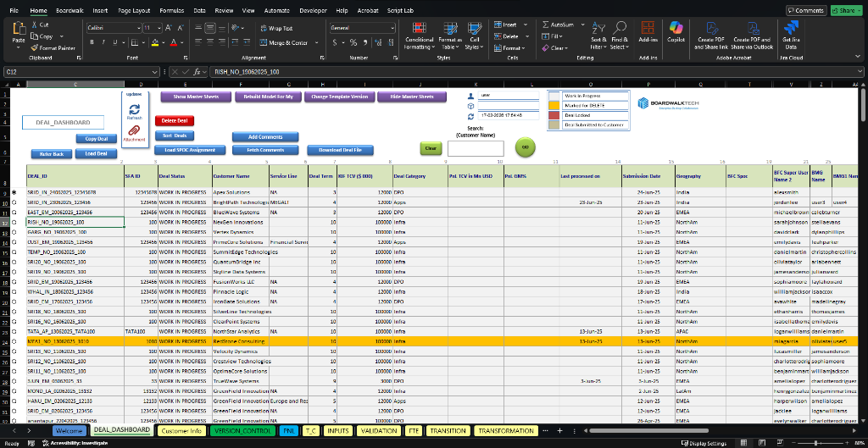The width and height of the screenshot is (868, 448).
Task: Switch to the VERSION_CONTROL sheet tab
Action: click(242, 431)
